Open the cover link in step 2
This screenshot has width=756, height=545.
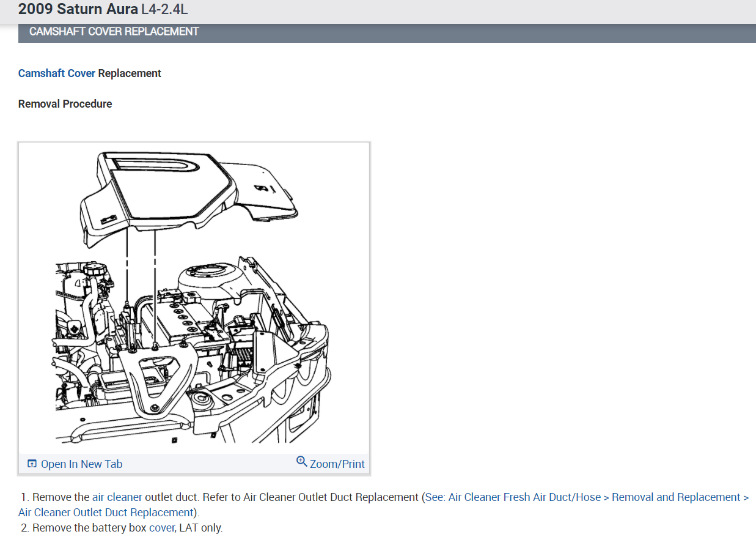pos(161,527)
